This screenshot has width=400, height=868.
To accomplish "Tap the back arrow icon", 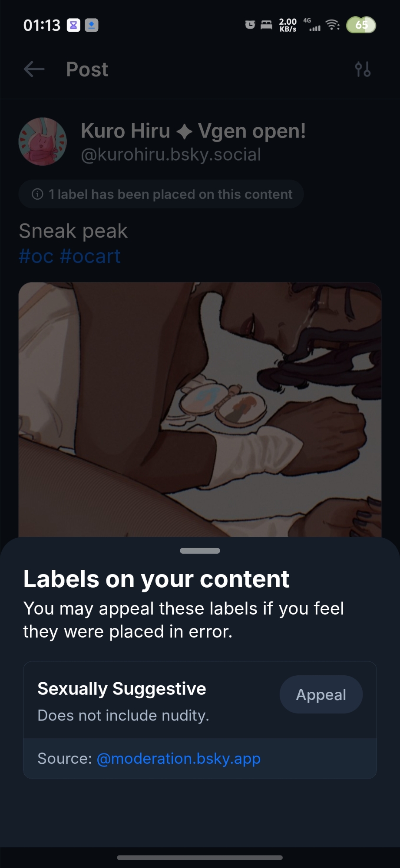I will 34,69.
